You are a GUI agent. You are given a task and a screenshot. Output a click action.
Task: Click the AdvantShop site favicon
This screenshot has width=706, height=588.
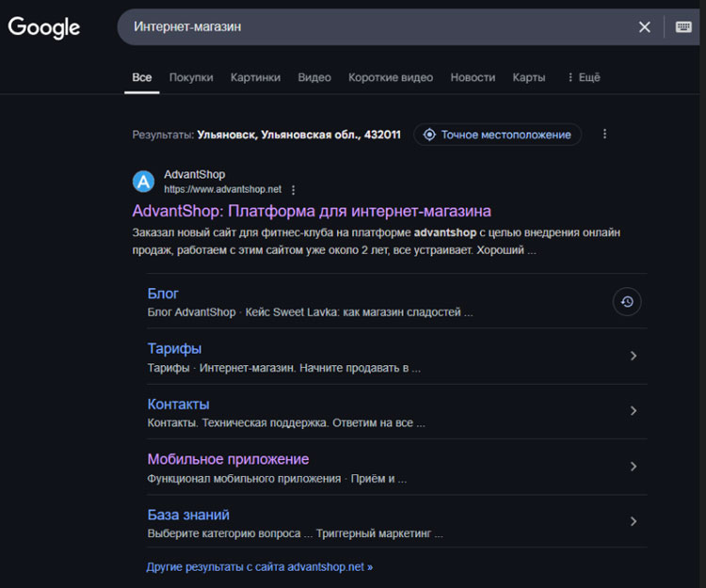pyautogui.click(x=143, y=182)
